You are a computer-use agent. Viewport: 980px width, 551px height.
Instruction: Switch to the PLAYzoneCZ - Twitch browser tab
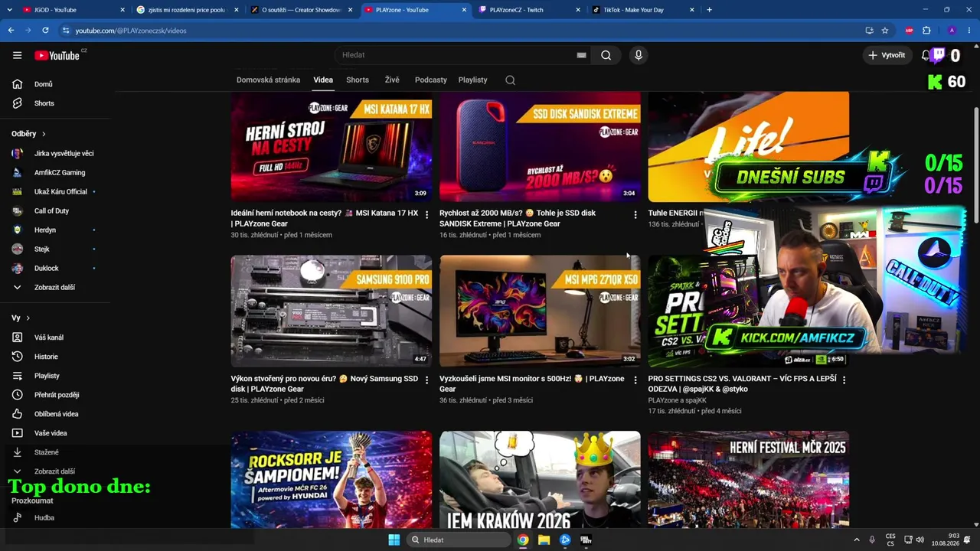530,10
